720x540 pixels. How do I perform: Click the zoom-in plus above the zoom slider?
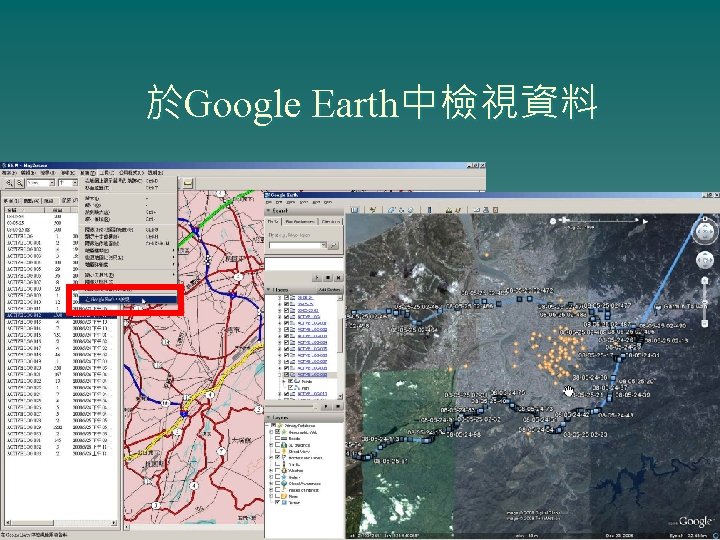point(705,280)
